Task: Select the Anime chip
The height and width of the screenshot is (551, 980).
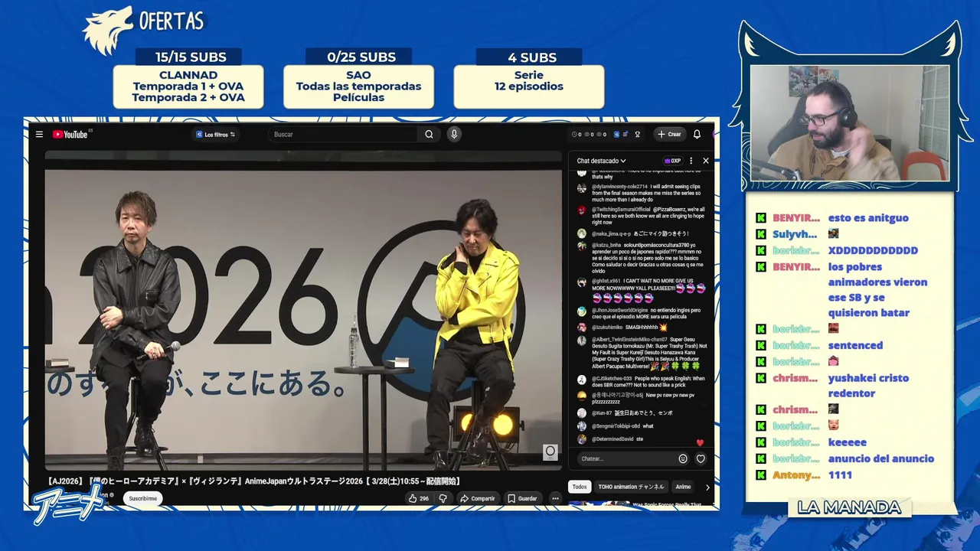Action: point(683,487)
